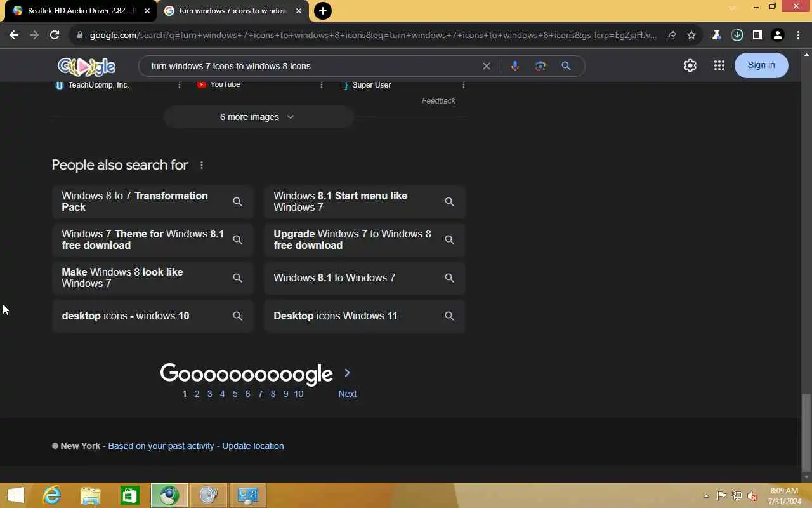Click the address bar URL

[373, 36]
